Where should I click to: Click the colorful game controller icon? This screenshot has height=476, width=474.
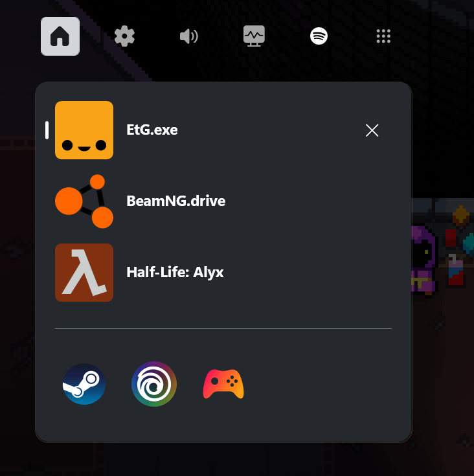click(x=223, y=384)
